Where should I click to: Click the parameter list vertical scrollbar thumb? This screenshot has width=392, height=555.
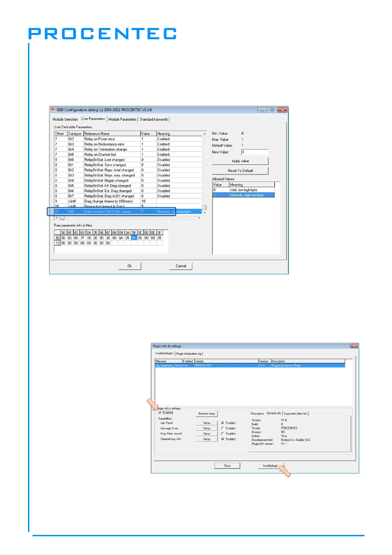click(205, 207)
